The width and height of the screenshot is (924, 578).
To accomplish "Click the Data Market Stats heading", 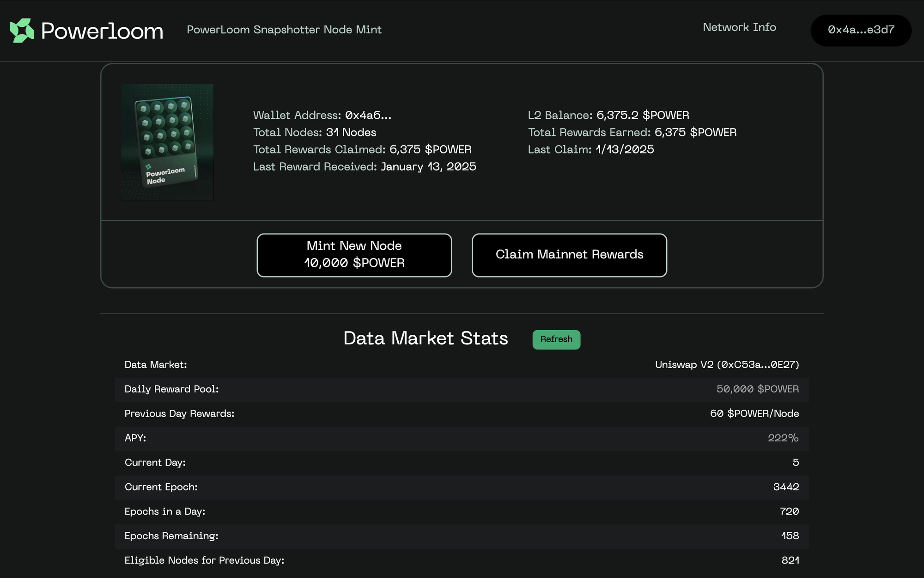I will [426, 338].
